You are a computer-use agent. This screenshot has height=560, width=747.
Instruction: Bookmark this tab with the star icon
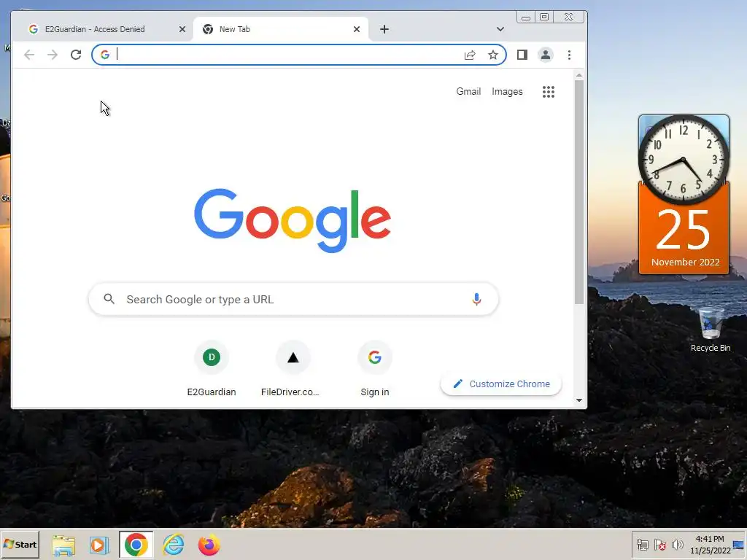493,55
